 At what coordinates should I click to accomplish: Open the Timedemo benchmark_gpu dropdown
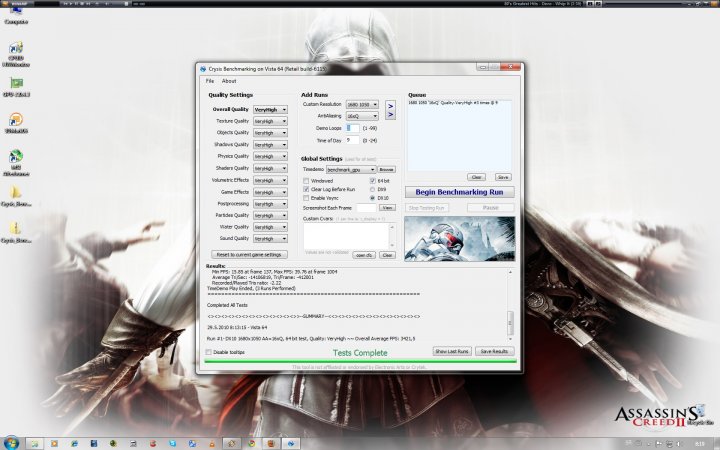pos(351,169)
